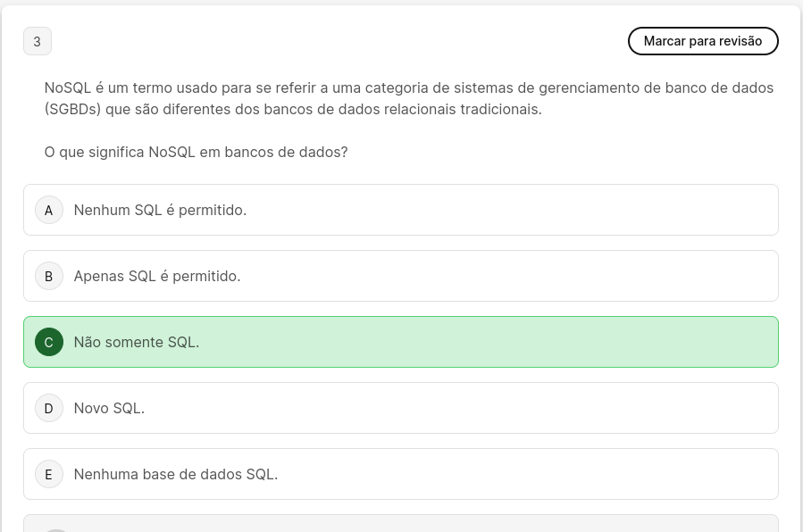The height and width of the screenshot is (532, 803).
Task: Choose the answer "Nenhum SQL é permitido."
Action: coord(160,210)
